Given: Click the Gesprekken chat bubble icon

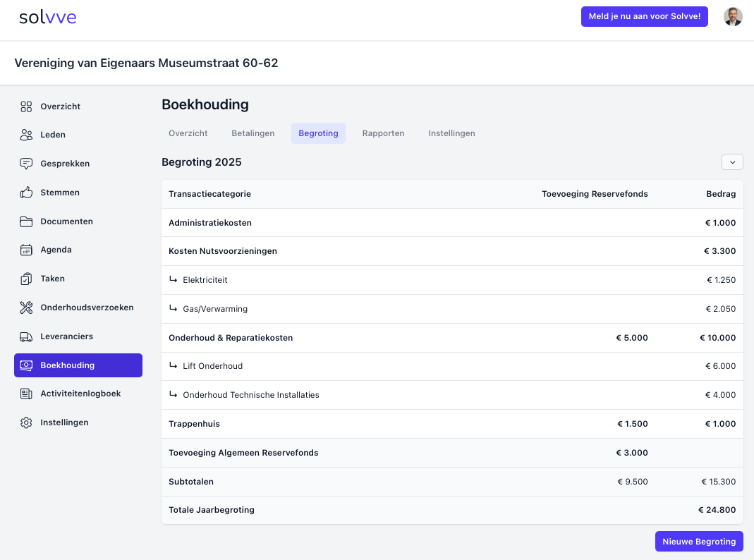Looking at the screenshot, I should (26, 164).
